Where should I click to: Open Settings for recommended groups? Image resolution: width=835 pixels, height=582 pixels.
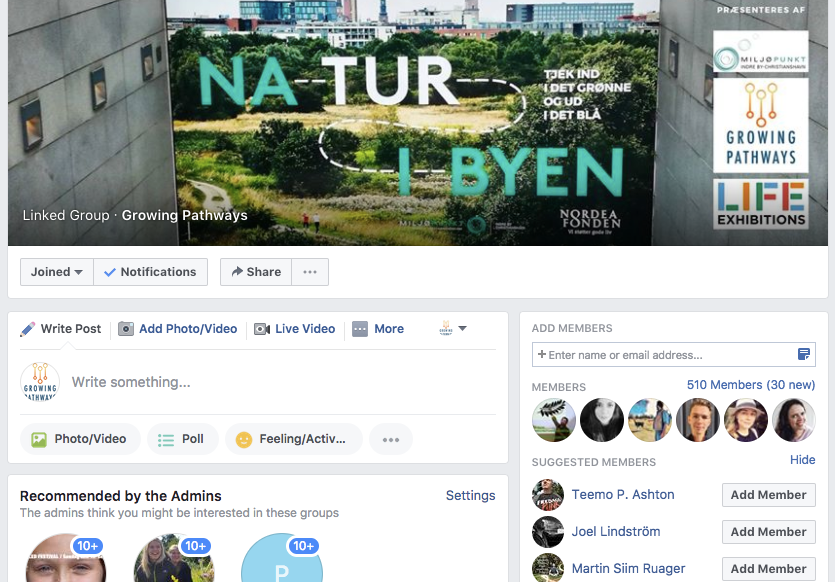pyautogui.click(x=471, y=496)
